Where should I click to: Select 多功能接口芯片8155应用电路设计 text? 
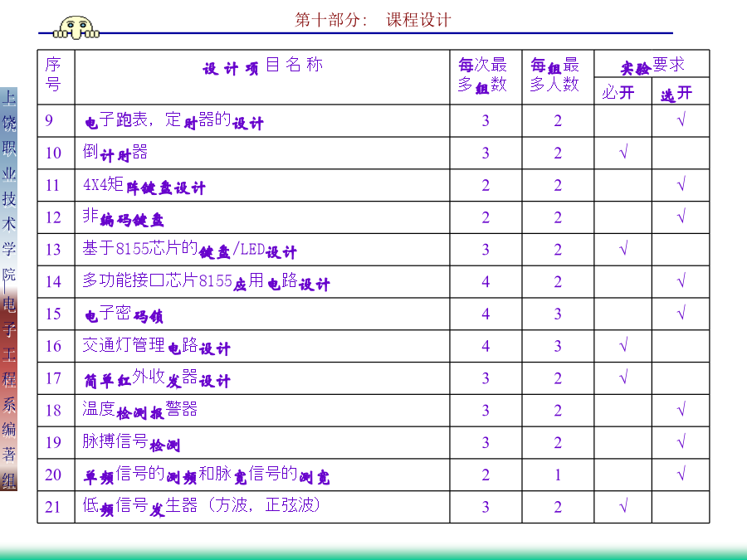(x=206, y=282)
